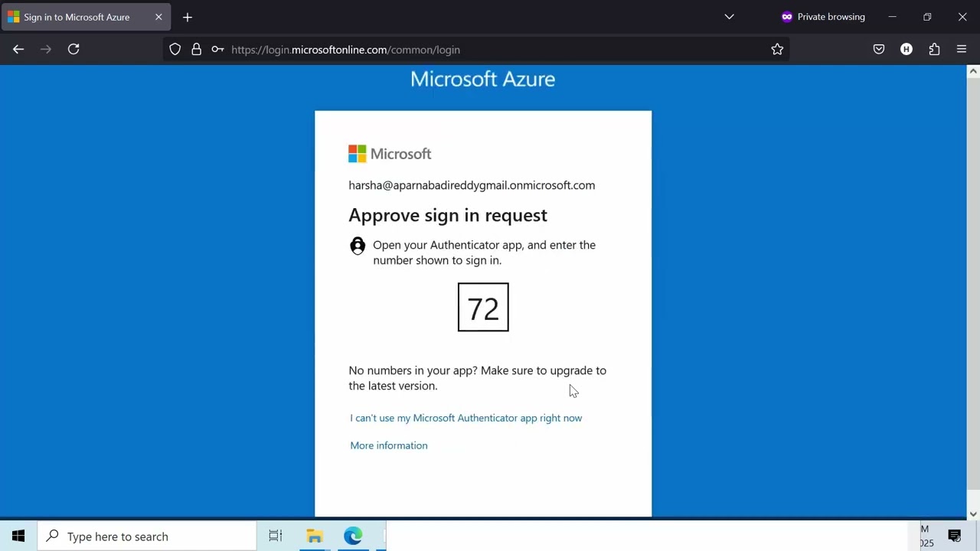Open tracking protection shield icon
Image resolution: width=980 pixels, height=551 pixels.
click(175, 49)
